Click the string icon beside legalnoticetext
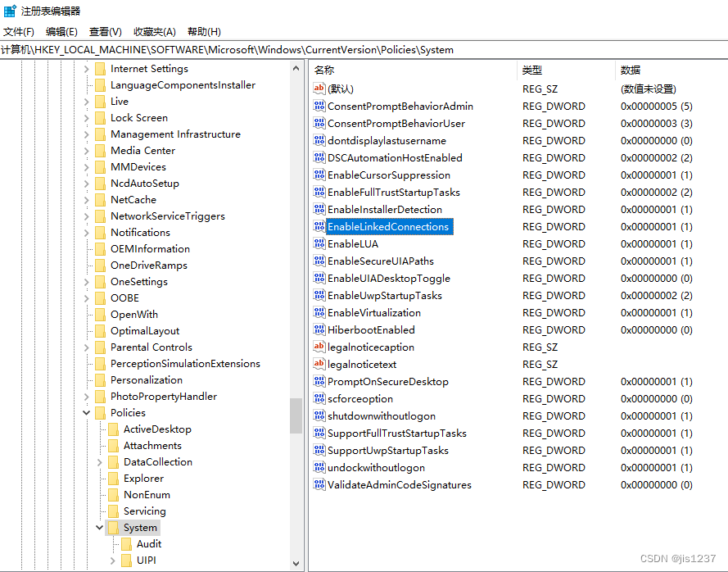This screenshot has width=728, height=572. 319,364
